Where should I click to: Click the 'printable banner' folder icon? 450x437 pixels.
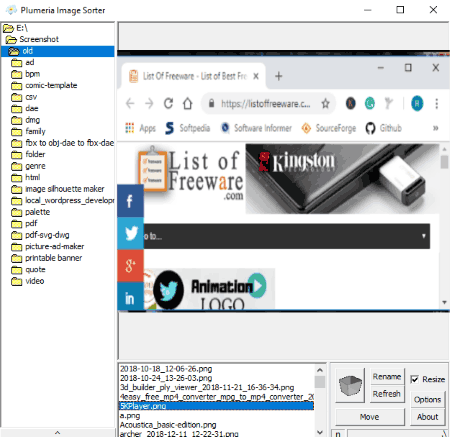click(16, 258)
